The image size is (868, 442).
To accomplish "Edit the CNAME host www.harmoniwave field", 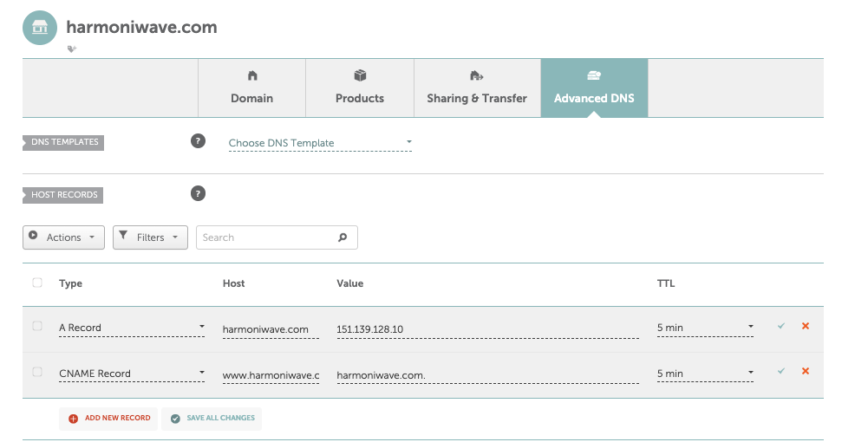I will click(271, 375).
